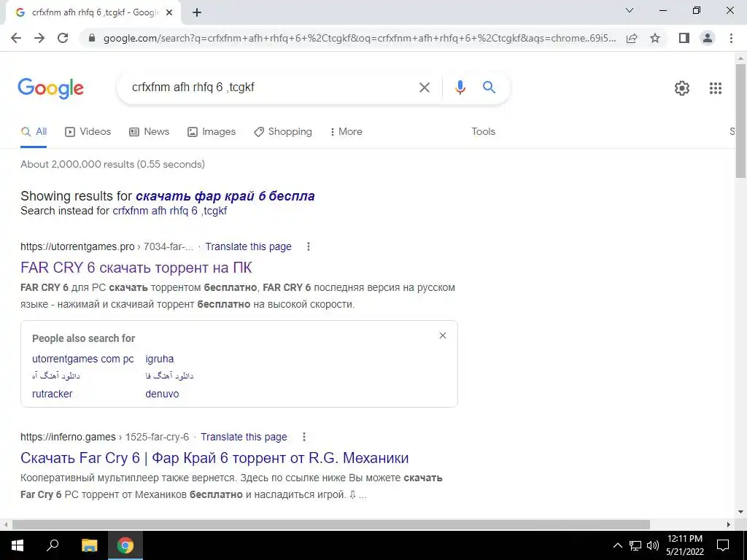Viewport: 747px width, 560px height.
Task: Reload the page
Action: click(63, 38)
